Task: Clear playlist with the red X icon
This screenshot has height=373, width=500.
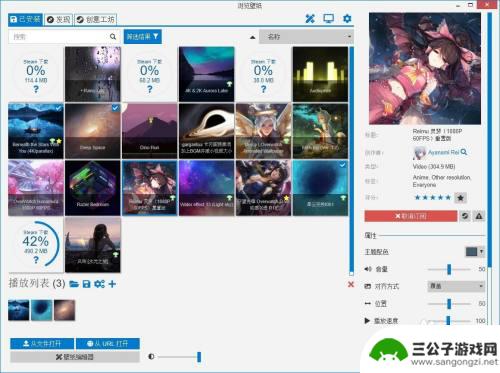Action: tap(351, 284)
